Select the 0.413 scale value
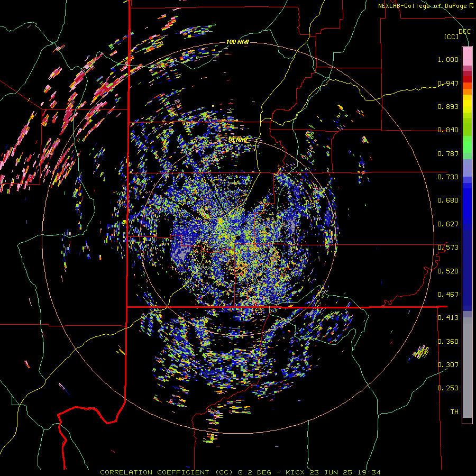This screenshot has height=476, width=476. coord(448,318)
